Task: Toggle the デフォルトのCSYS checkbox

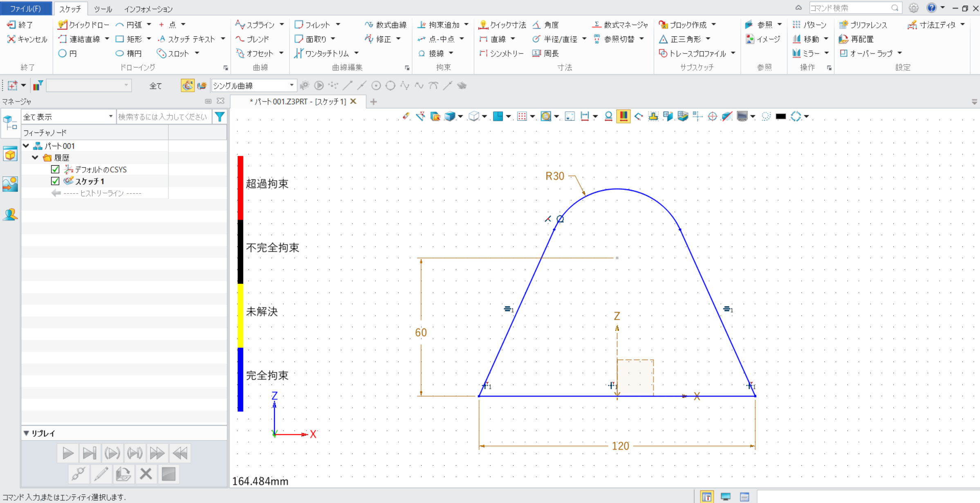Action: click(x=55, y=169)
